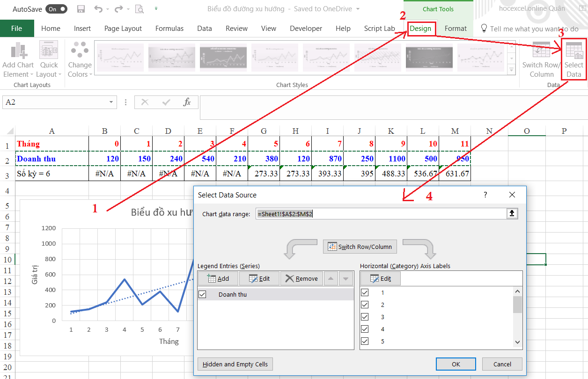
Task: Click in the Chart data range field
Action: pyautogui.click(x=379, y=214)
